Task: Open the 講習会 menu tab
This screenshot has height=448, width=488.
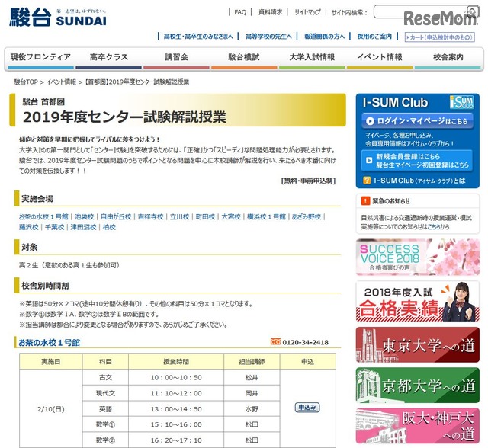Action: (x=176, y=57)
